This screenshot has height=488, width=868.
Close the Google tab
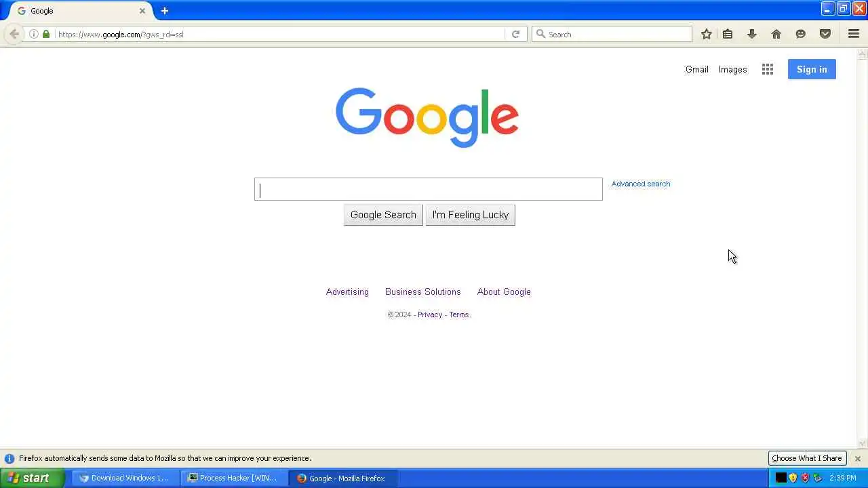pos(142,11)
